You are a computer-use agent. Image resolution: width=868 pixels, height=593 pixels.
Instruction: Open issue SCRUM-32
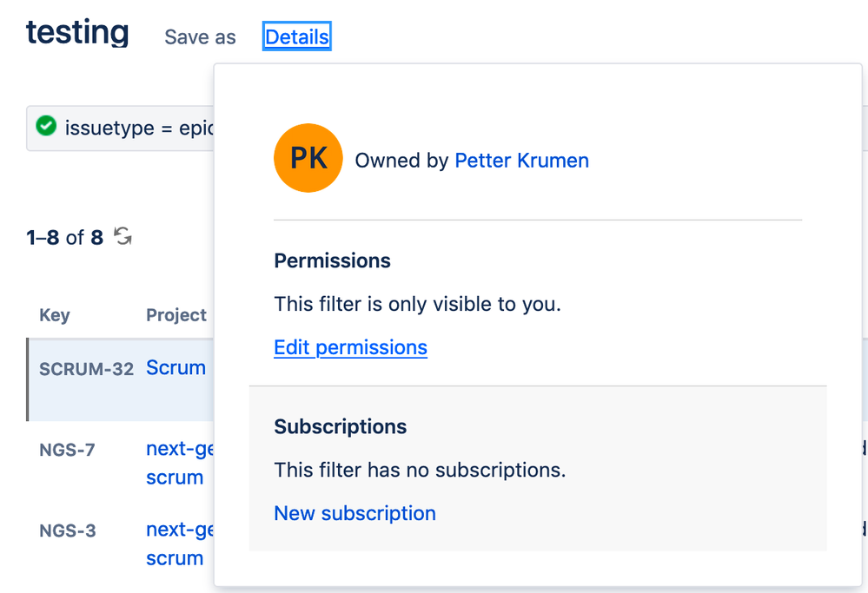click(86, 369)
